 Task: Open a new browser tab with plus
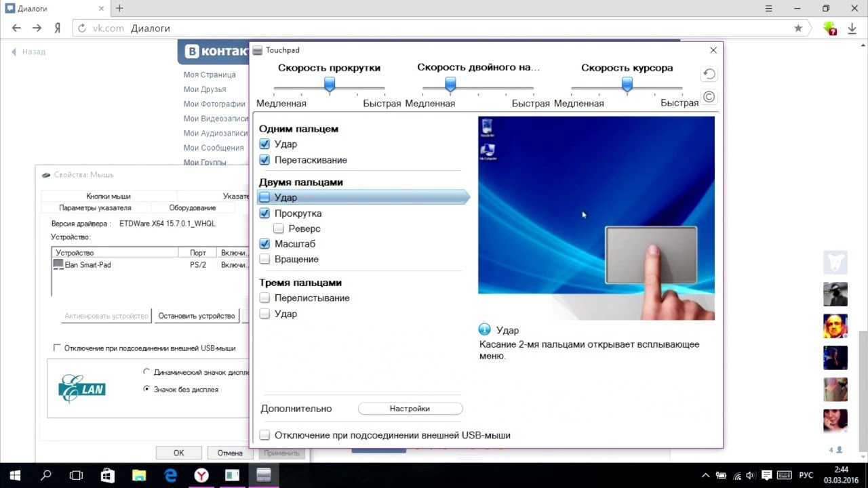coord(119,8)
